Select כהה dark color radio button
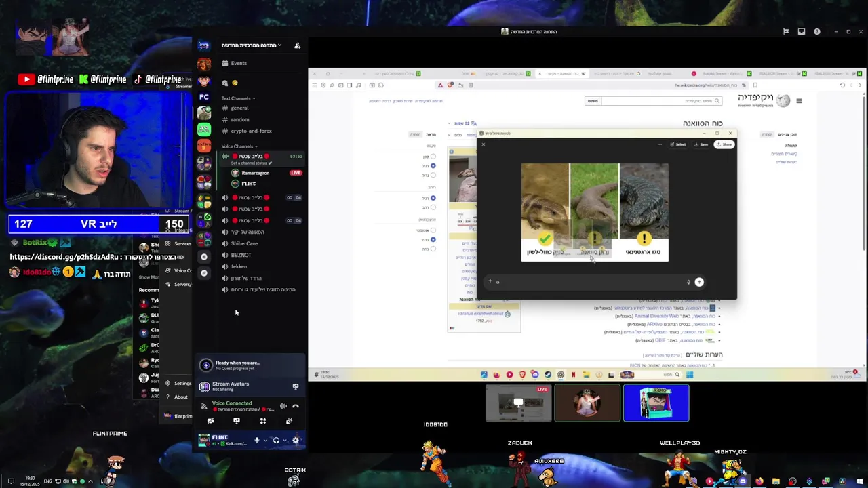This screenshot has height=488, width=868. tap(433, 249)
